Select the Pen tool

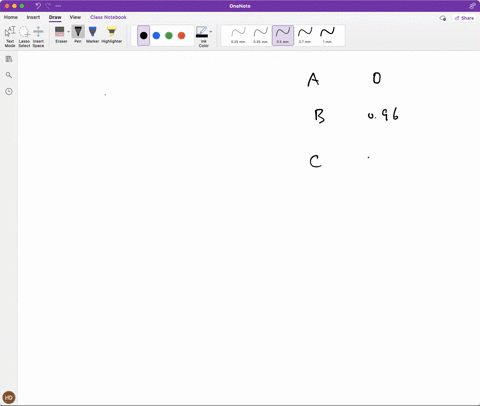(78, 35)
